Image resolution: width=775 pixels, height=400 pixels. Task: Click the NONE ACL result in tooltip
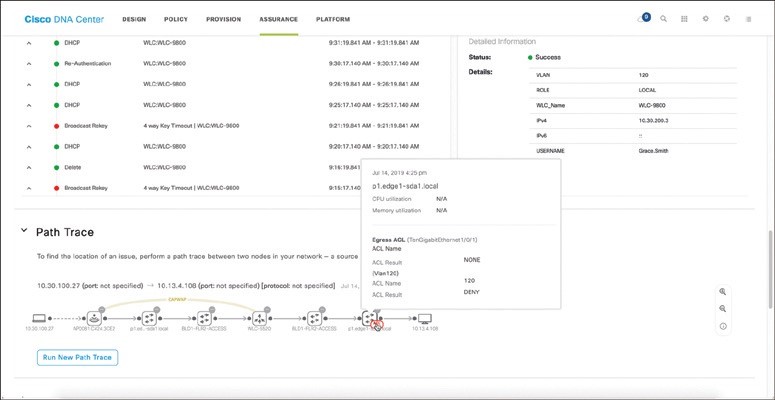[472, 260]
